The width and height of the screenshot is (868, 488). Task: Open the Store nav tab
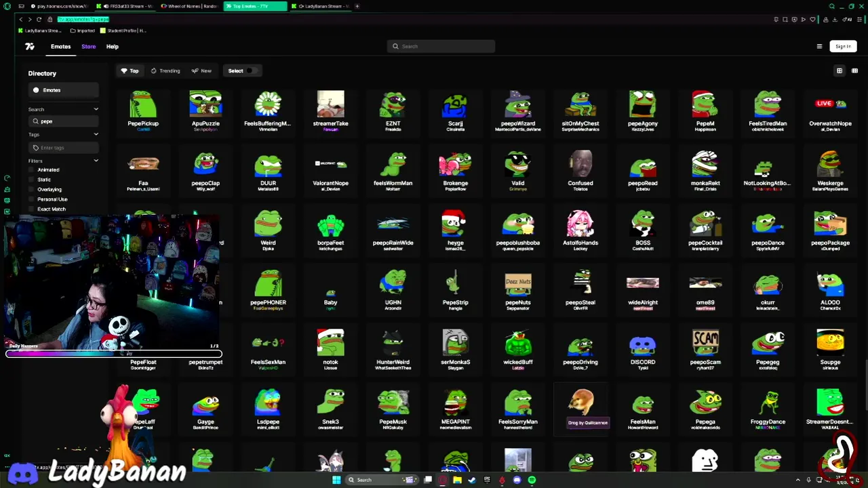click(88, 47)
